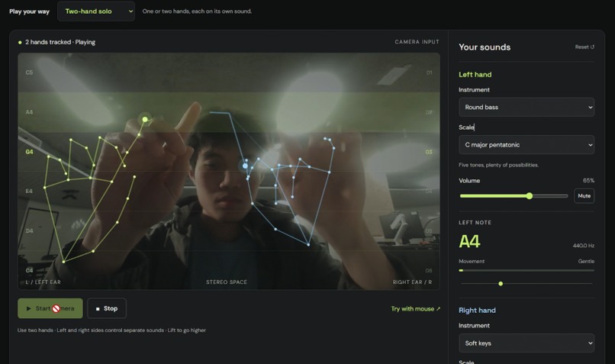Click the RIGHT EAR / R label
This screenshot has width=615, height=364.
[x=412, y=282]
